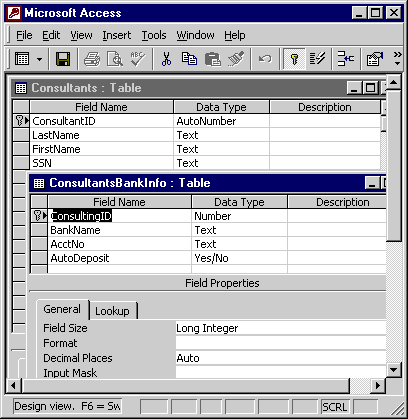Click the horizontal scrollbar left arrow
The height and width of the screenshot is (419, 408).
tap(13, 386)
